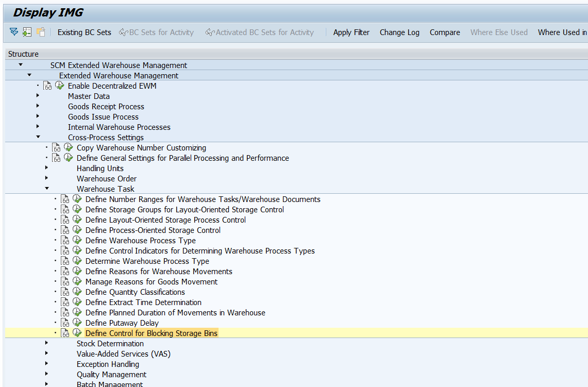Select Manage Reasons for Goods Movement text

(152, 282)
